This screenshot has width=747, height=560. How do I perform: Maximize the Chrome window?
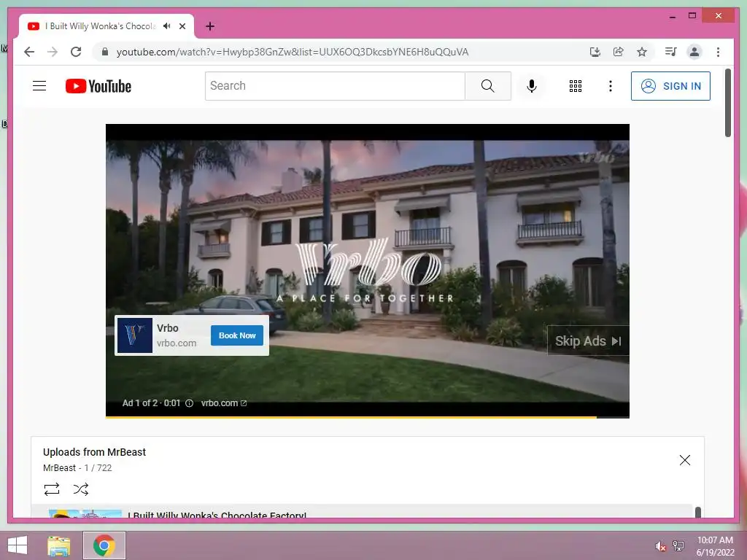(692, 16)
